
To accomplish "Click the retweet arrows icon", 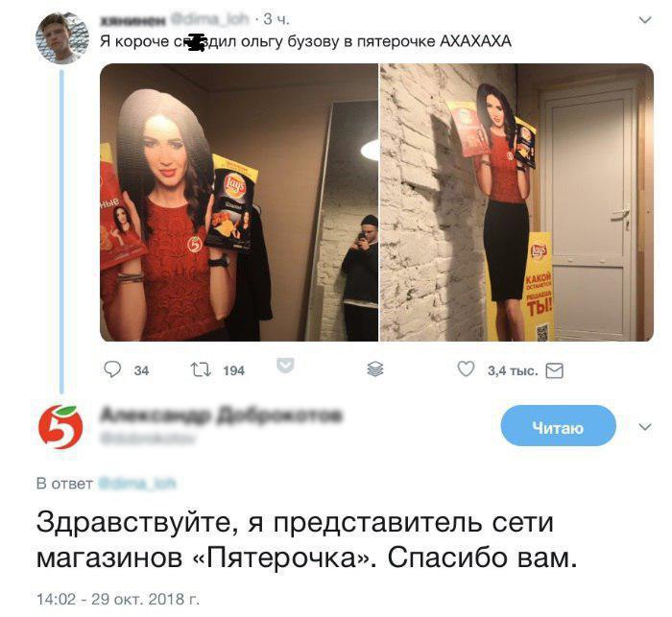I will [x=200, y=369].
